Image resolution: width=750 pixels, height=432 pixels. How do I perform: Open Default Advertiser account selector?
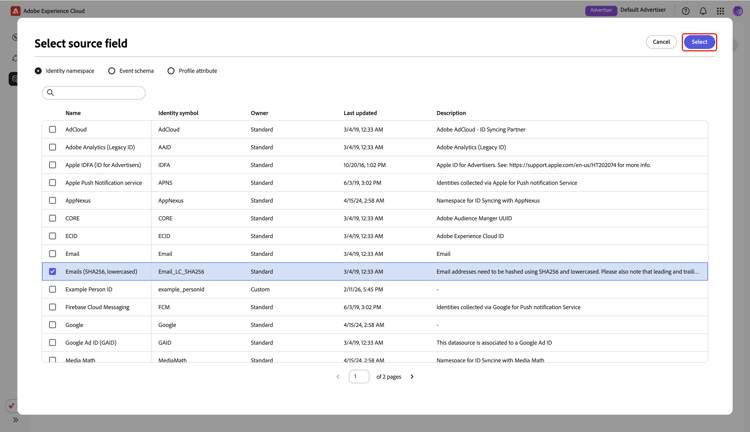pyautogui.click(x=643, y=10)
